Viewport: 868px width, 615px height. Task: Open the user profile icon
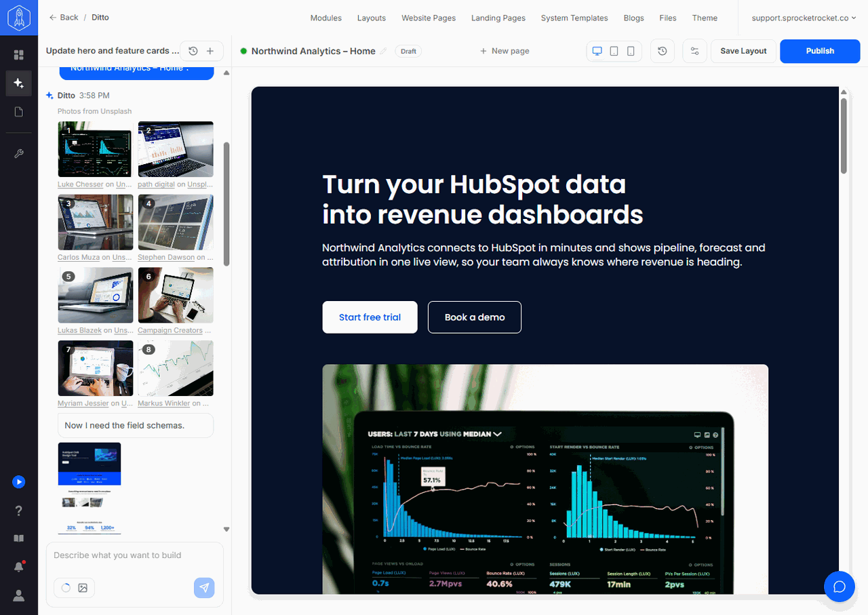coord(19,595)
